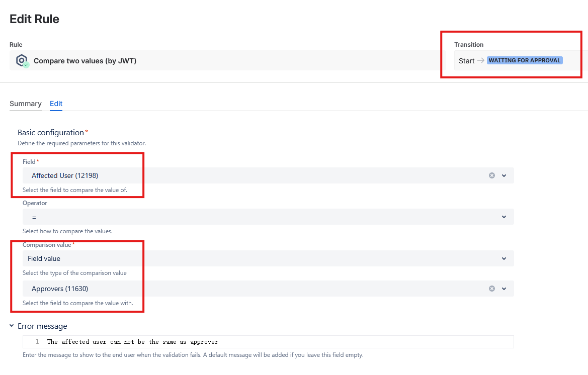
Task: Switch to the Summary tab
Action: [26, 104]
